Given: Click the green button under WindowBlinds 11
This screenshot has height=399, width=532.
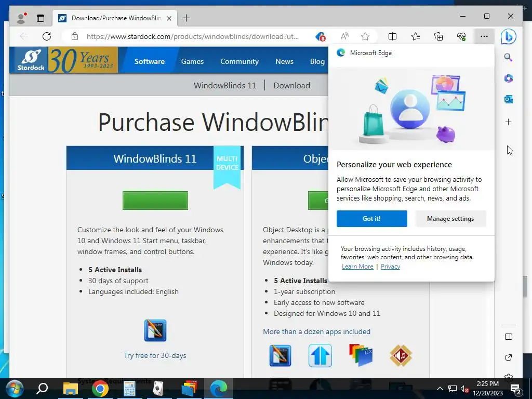Looking at the screenshot, I should coord(155,201).
